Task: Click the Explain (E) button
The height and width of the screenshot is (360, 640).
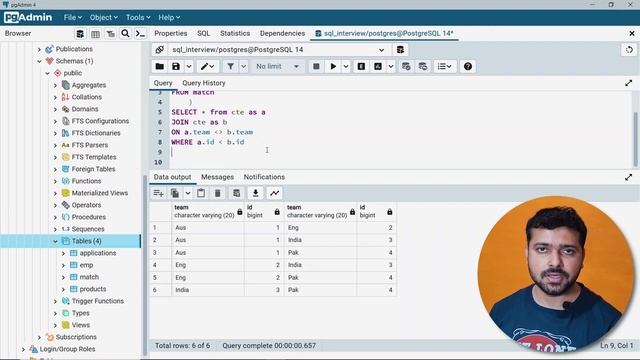Action: click(361, 66)
